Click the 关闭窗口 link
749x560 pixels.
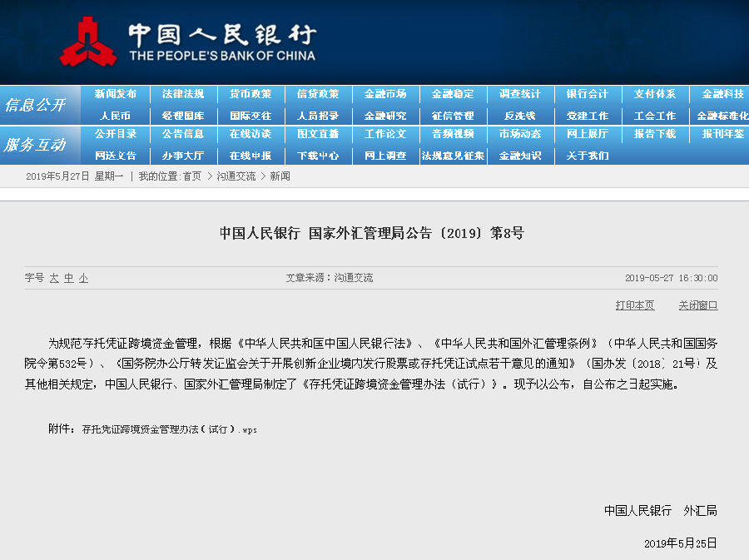(x=697, y=305)
